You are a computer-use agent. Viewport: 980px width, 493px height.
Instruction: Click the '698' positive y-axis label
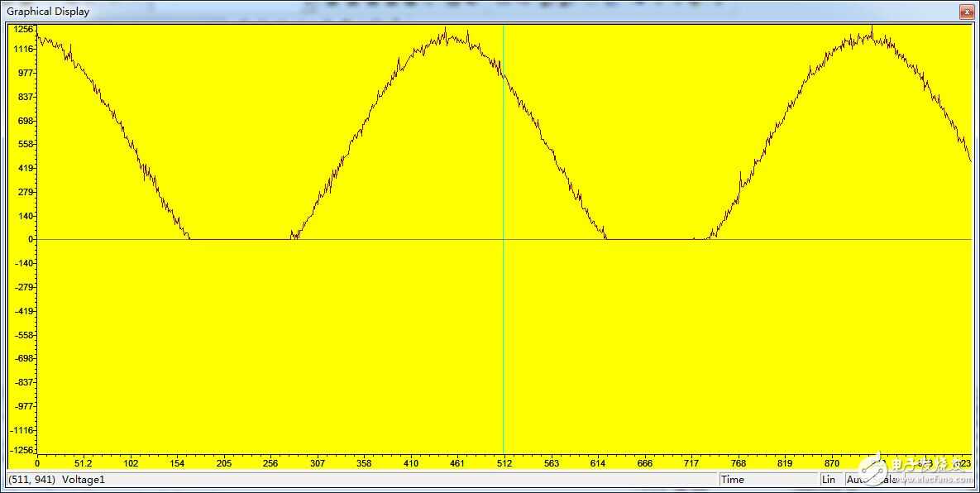point(26,121)
